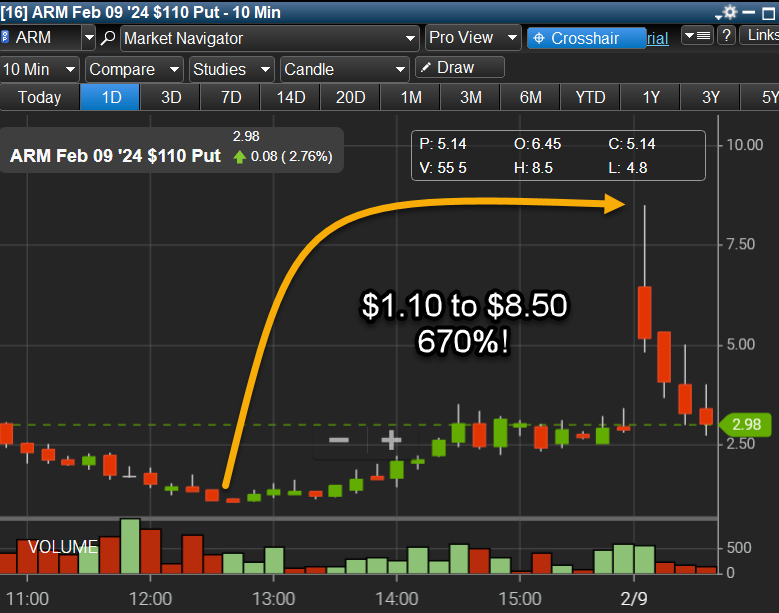Screen dimensions: 779x613
Task: Select the 1D range tab
Action: tap(110, 97)
